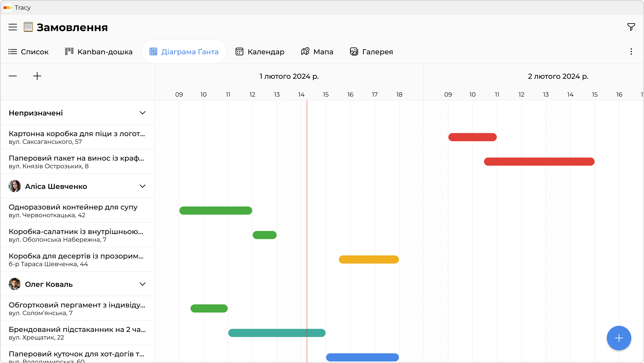This screenshot has height=363, width=644.
Task: Switch to the Список view tab
Action: 29,52
